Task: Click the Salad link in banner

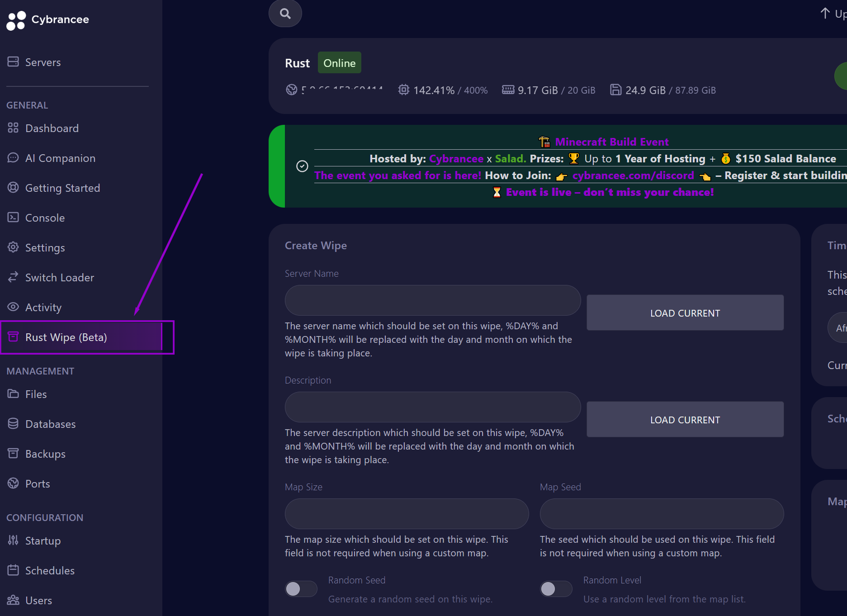Action: point(511,159)
